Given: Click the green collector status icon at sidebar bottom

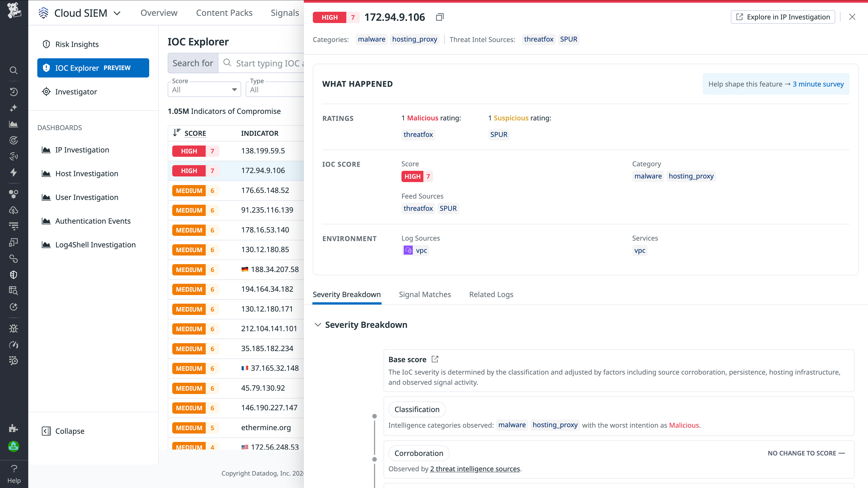Looking at the screenshot, I should point(14,447).
